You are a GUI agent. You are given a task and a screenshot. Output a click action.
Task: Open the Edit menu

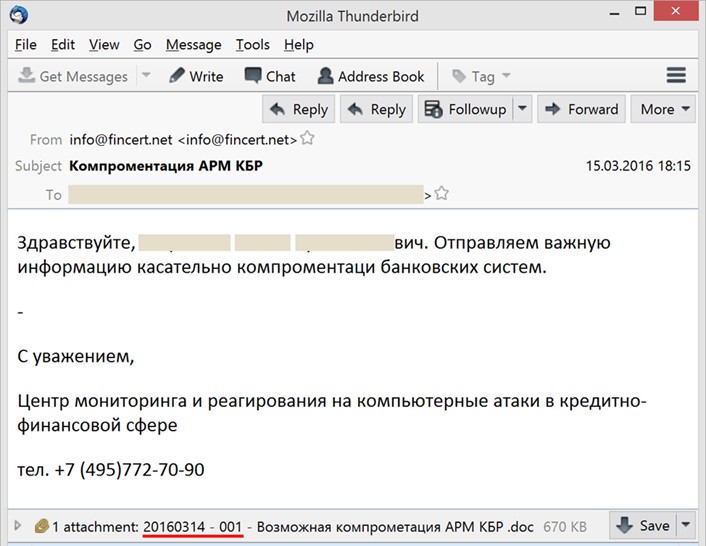(63, 45)
